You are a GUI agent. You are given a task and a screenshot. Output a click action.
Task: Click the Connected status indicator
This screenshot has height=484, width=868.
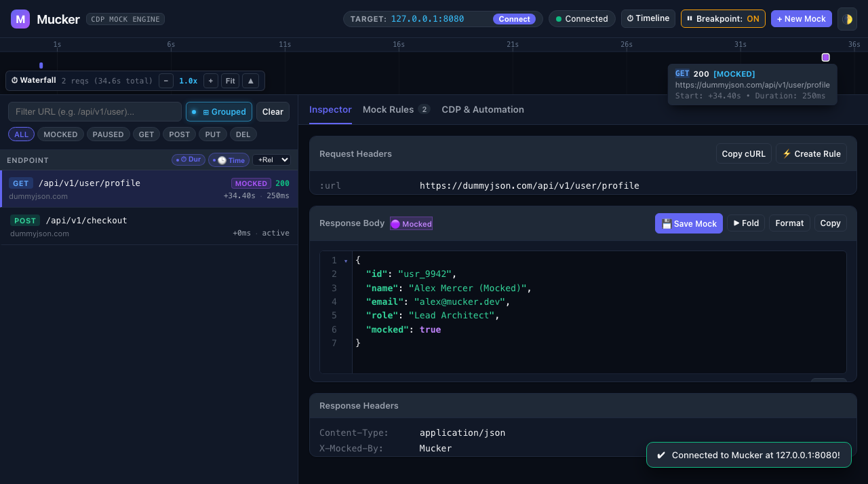[582, 19]
